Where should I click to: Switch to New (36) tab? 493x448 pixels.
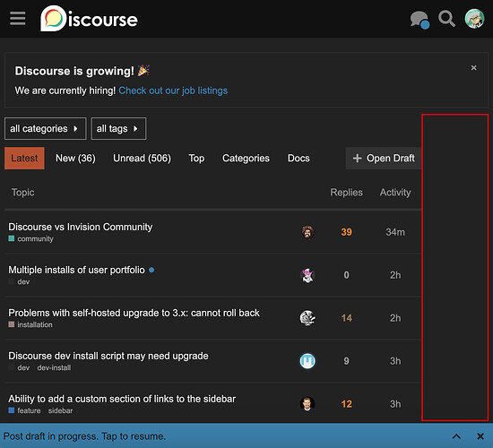(x=75, y=158)
